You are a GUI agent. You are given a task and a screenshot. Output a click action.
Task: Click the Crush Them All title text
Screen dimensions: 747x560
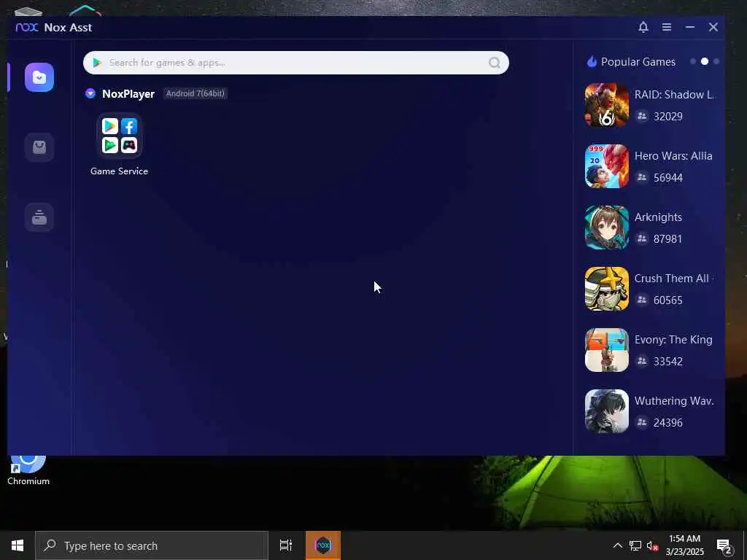(672, 278)
